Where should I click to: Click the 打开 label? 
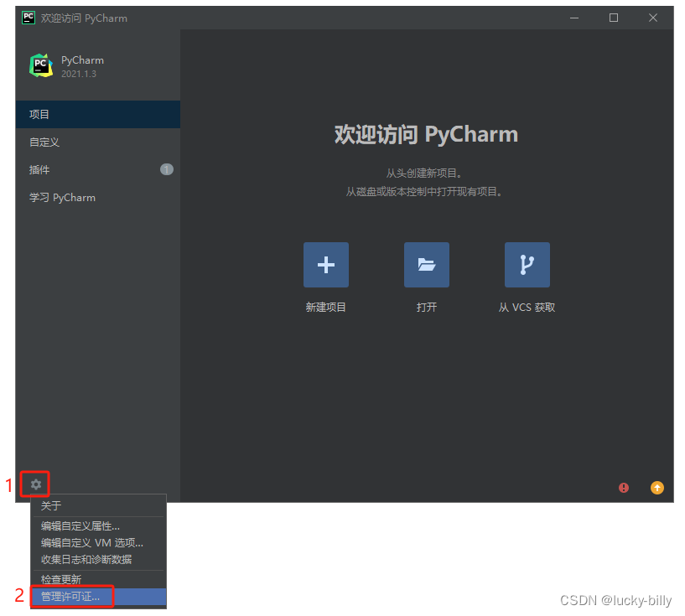tap(427, 308)
